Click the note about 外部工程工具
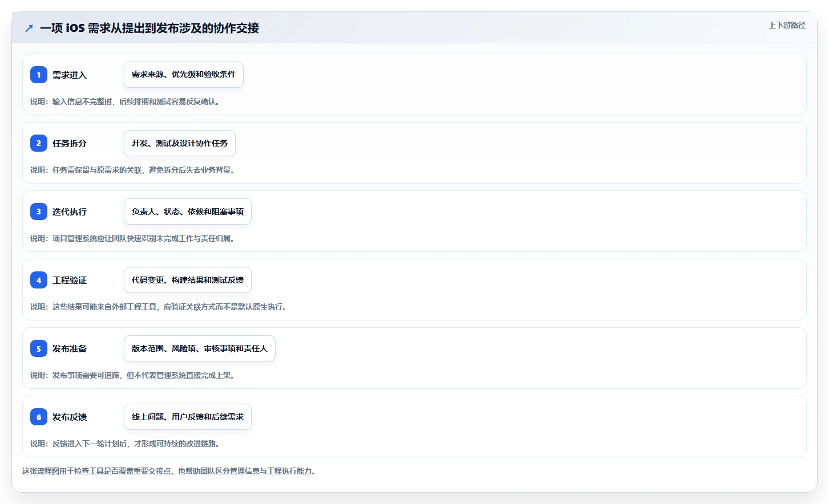The width and height of the screenshot is (829, 504). point(159,307)
